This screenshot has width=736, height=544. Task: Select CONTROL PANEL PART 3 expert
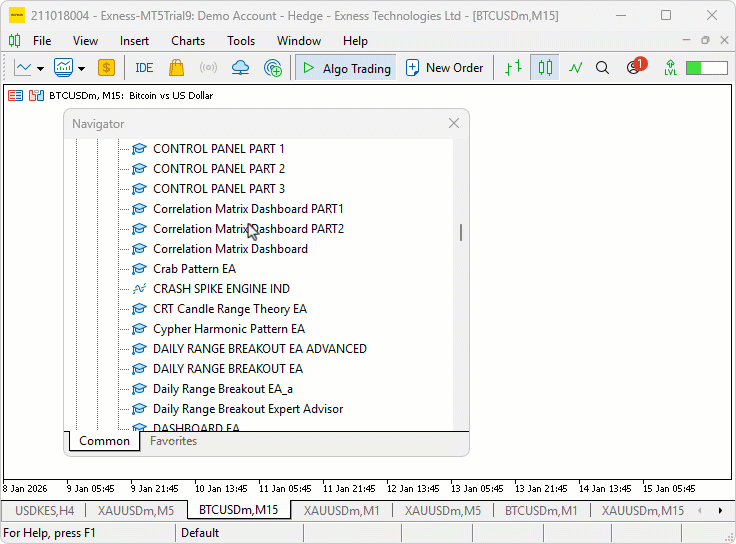pos(219,189)
